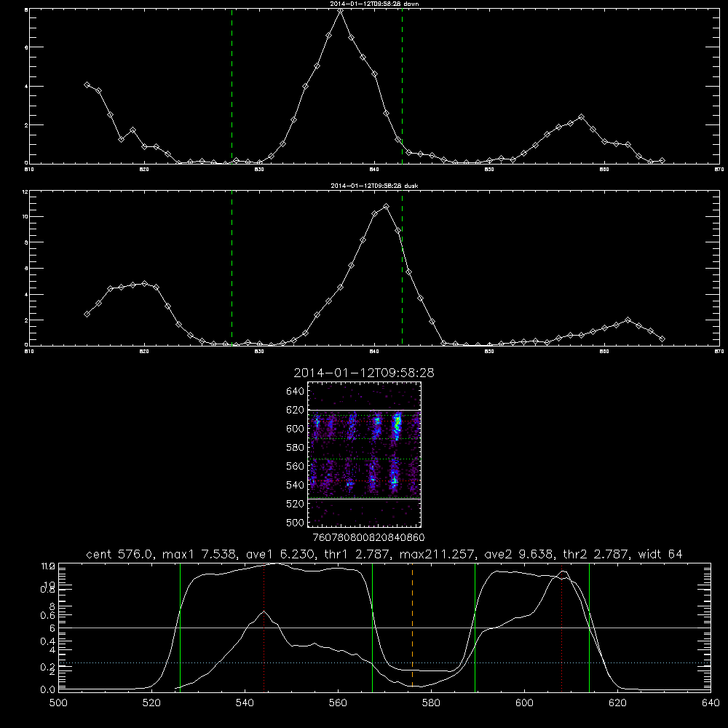Select the red dotted peak line near 608 in the bottom plot
Image resolution: width=728 pixels, height=728 pixels.
(562, 627)
